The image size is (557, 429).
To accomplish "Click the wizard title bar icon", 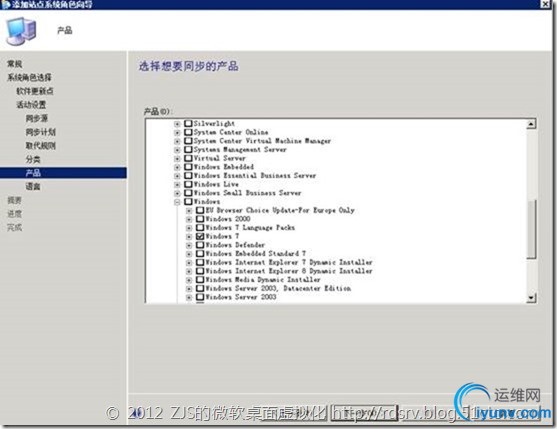I will tap(5, 4).
